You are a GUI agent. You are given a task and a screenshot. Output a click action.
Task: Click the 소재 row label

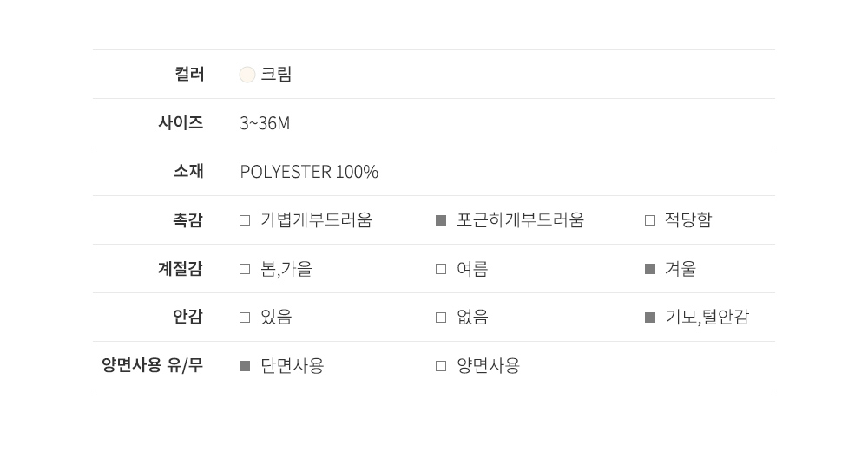point(188,172)
